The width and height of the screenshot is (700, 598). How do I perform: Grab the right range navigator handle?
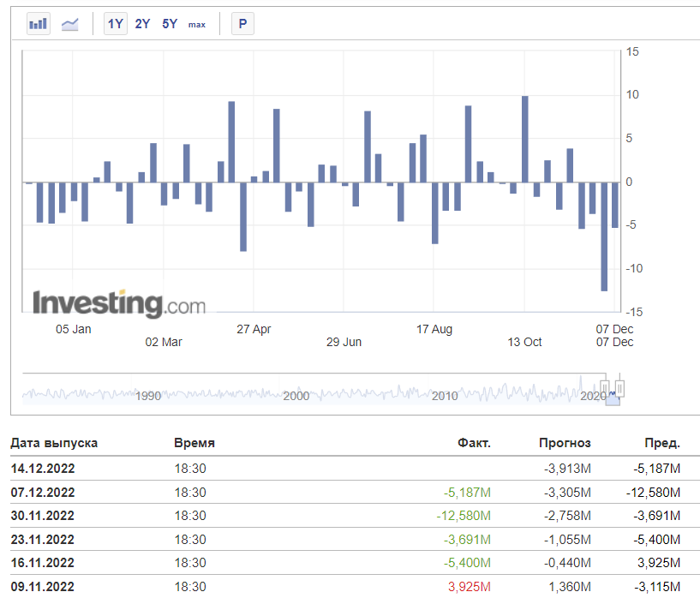coord(619,388)
